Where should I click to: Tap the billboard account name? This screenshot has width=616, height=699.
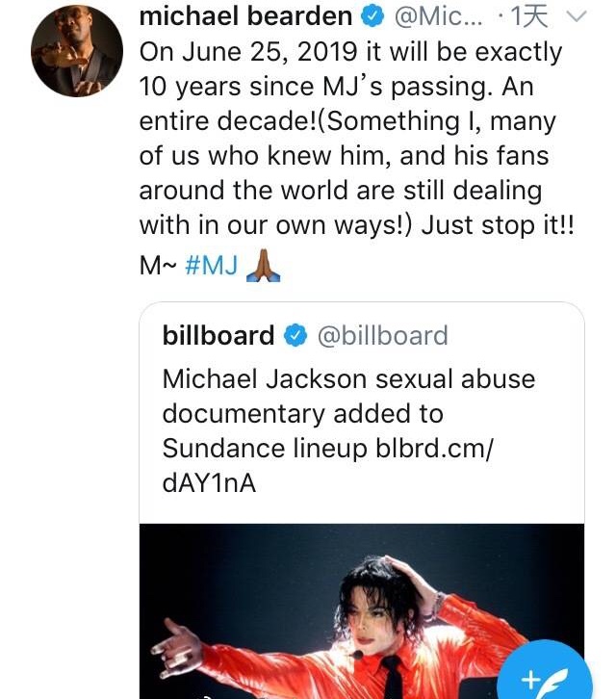click(x=218, y=335)
